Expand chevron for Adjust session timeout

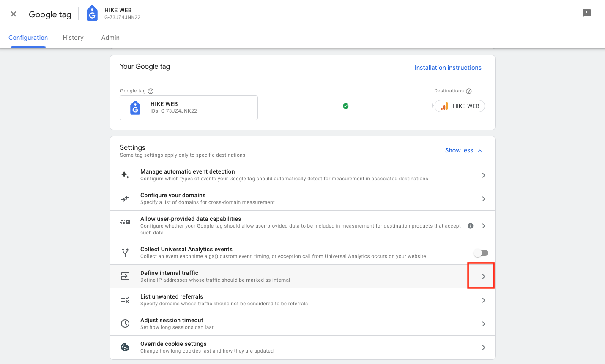(484, 324)
